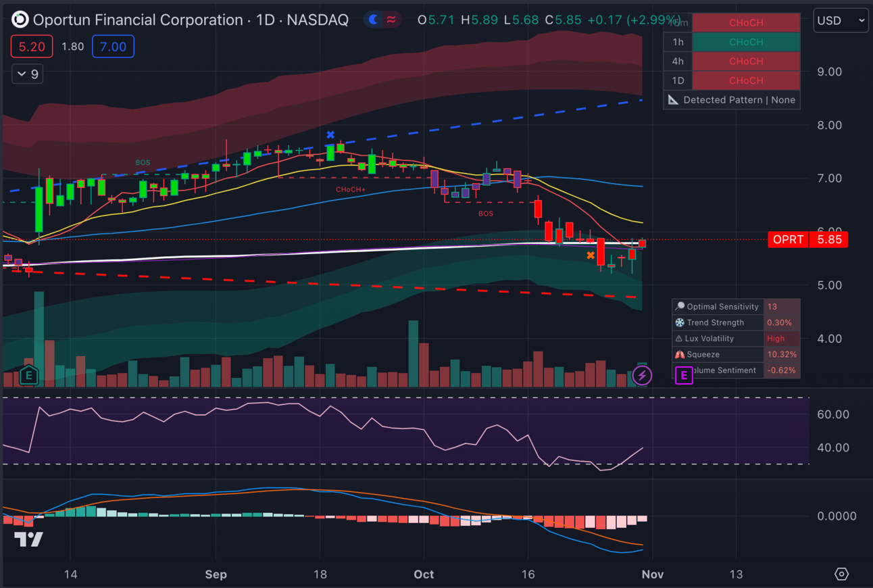The height and width of the screenshot is (588, 873).
Task: Click the 14 date label on time axis
Action: (70, 574)
